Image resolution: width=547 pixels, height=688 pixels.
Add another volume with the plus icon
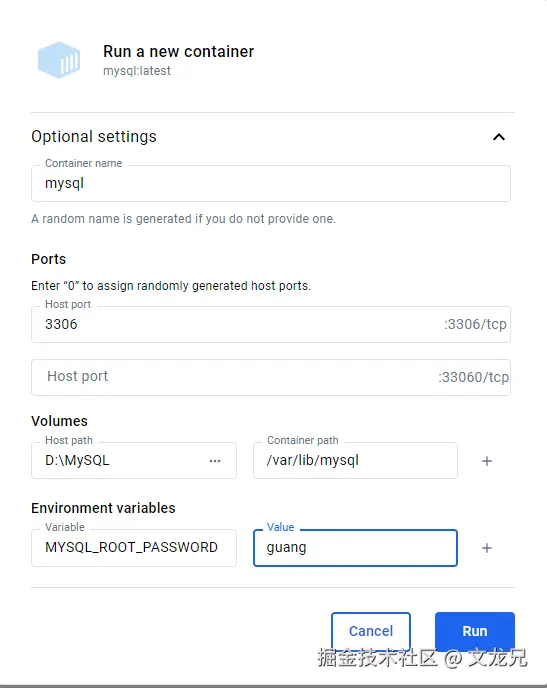coord(487,461)
